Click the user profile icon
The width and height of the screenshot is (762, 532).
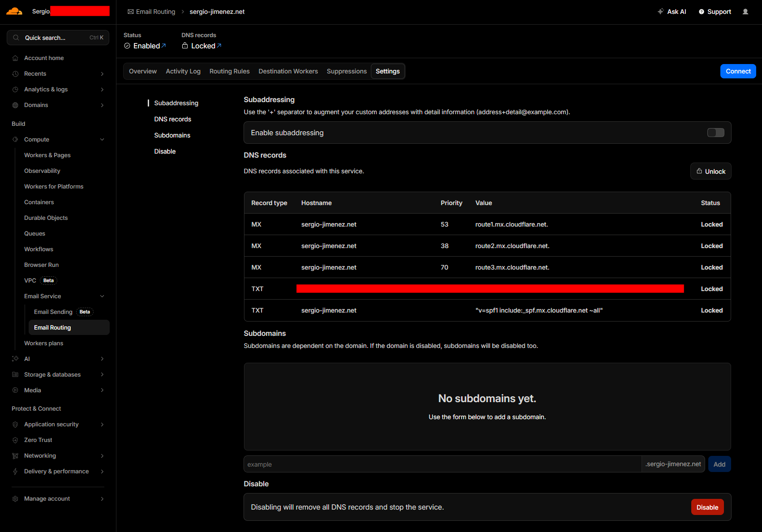pos(745,12)
